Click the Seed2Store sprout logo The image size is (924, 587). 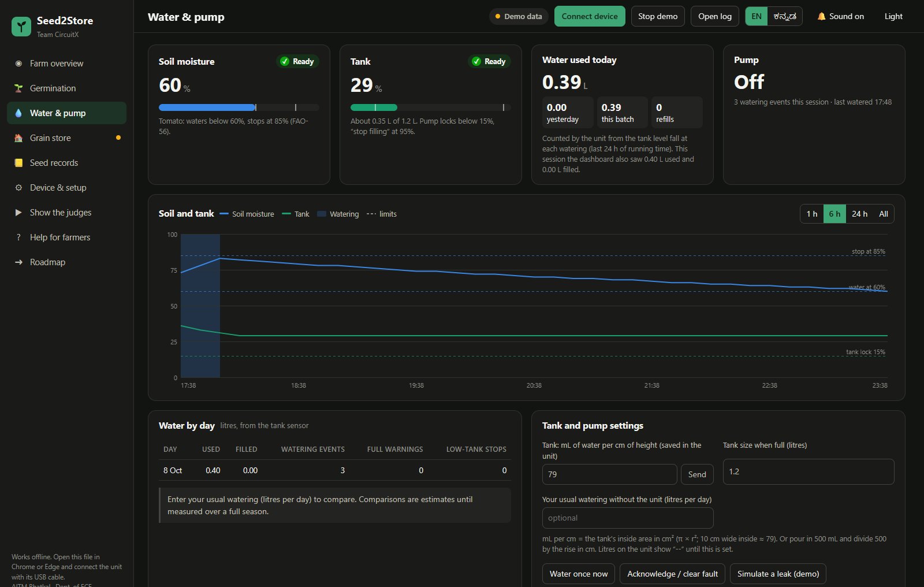click(x=21, y=26)
